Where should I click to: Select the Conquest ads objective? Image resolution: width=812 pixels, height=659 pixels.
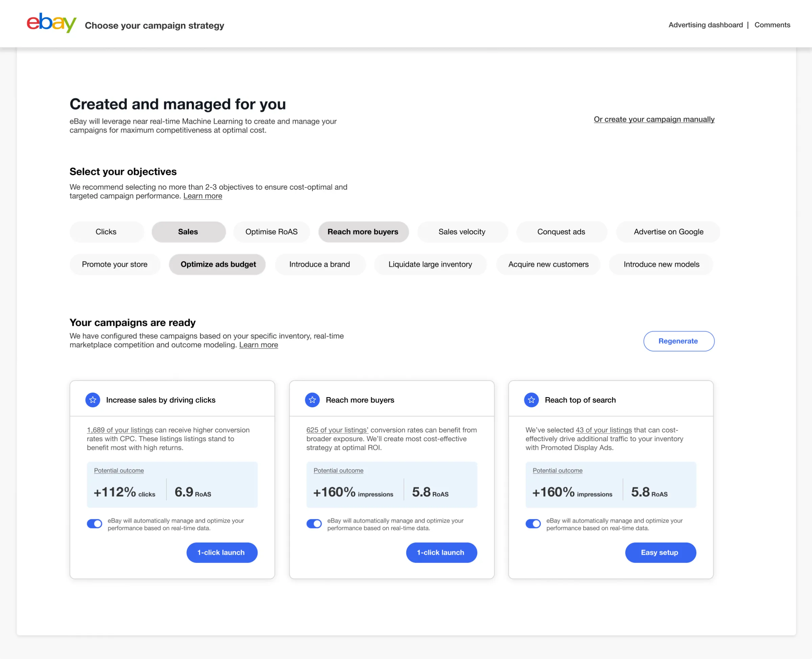[x=561, y=232]
